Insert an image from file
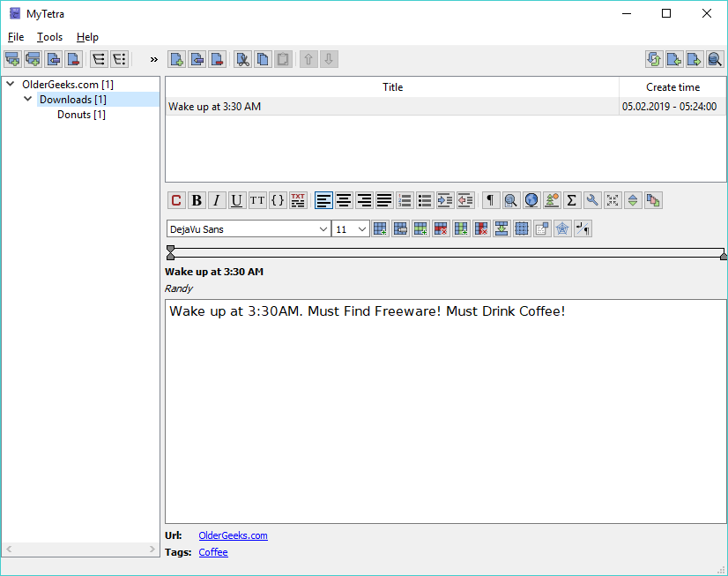 pyautogui.click(x=552, y=200)
